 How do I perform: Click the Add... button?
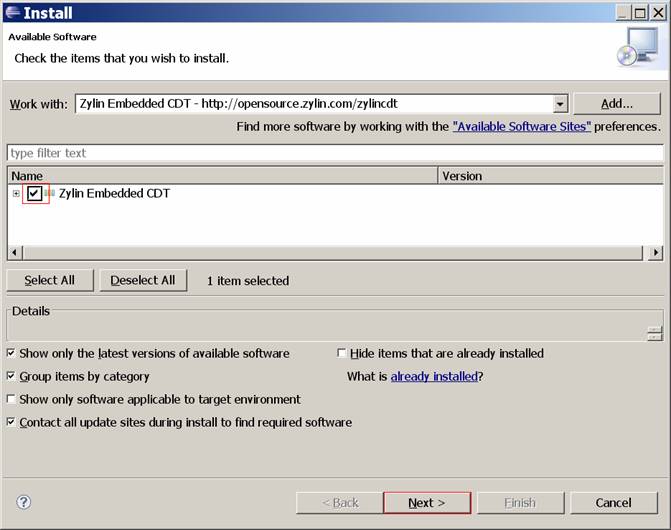pos(617,104)
